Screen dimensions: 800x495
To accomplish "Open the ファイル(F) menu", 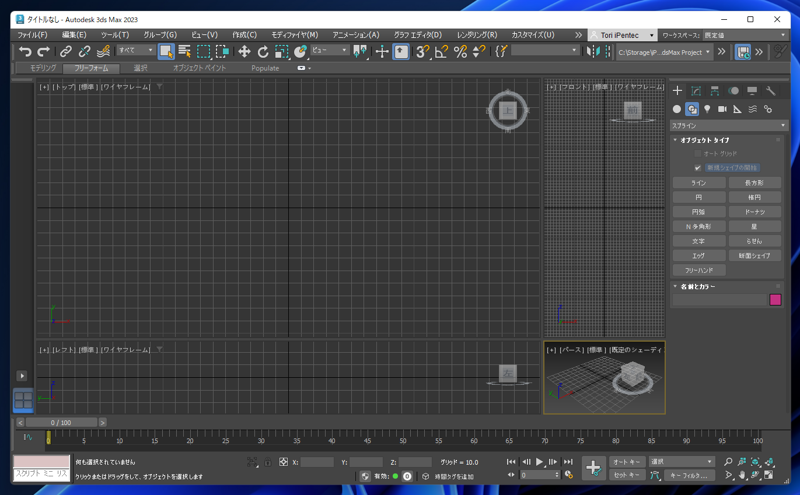I will [32, 35].
